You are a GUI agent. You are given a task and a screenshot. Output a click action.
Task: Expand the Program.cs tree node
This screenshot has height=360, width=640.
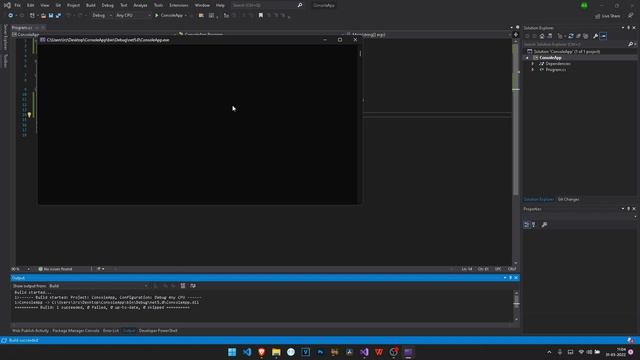(532, 70)
